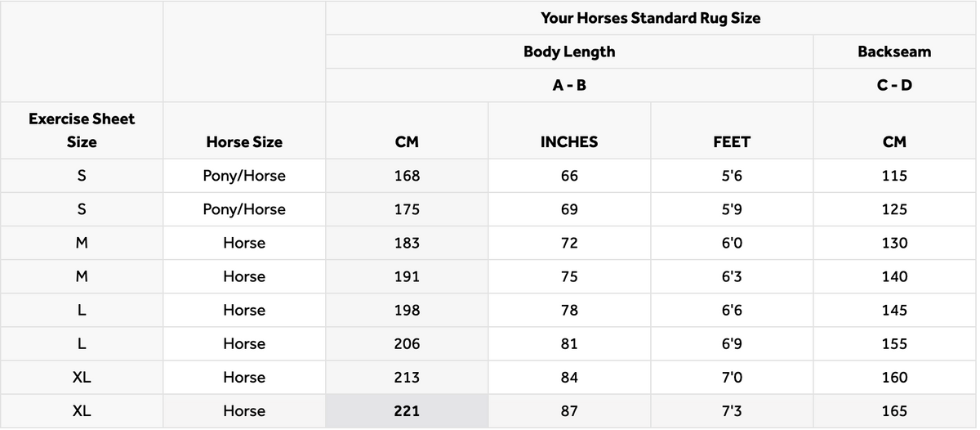Screen dimensions: 980x430
Task: Click the 168 body length cell
Action: [x=407, y=176]
